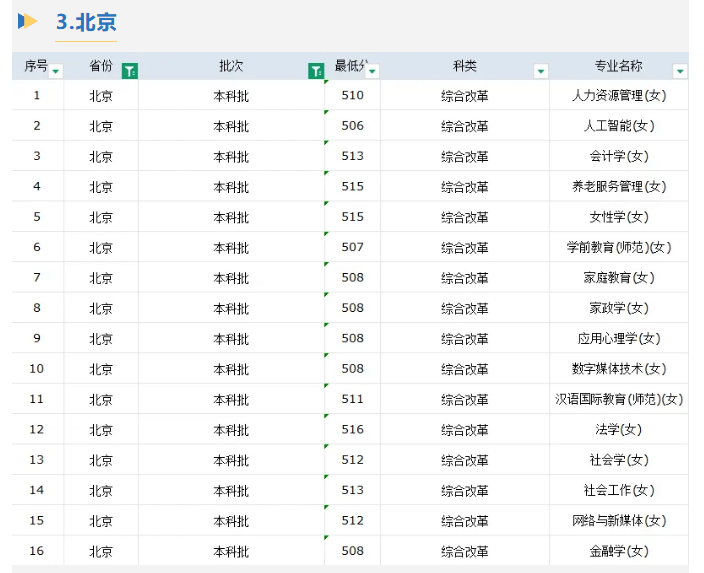Select score 515 in row 4

pos(352,186)
